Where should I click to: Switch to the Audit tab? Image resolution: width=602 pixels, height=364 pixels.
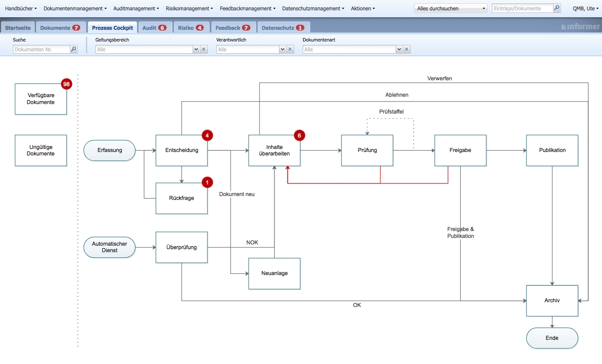[x=154, y=28]
